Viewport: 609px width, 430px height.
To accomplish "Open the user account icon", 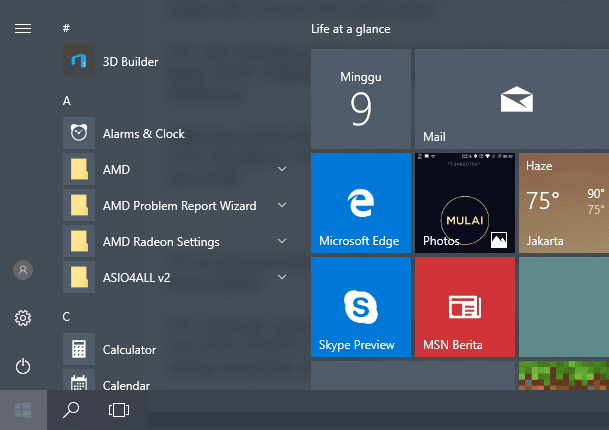I will click(x=23, y=270).
